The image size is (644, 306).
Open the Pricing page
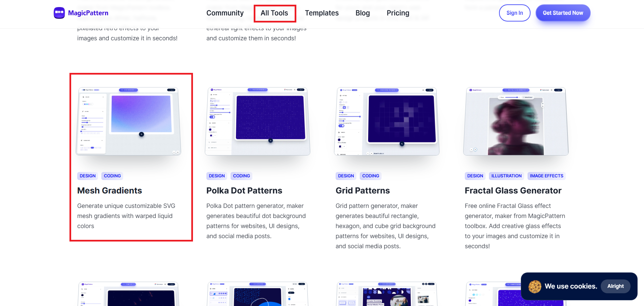[398, 13]
